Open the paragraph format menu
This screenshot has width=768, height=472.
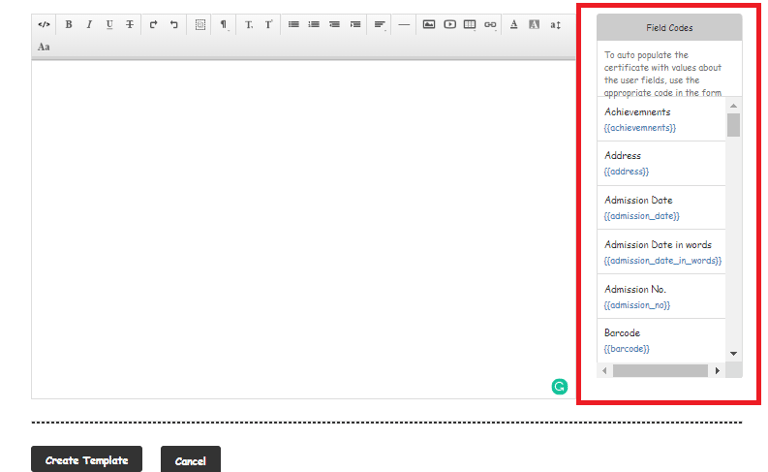(223, 24)
